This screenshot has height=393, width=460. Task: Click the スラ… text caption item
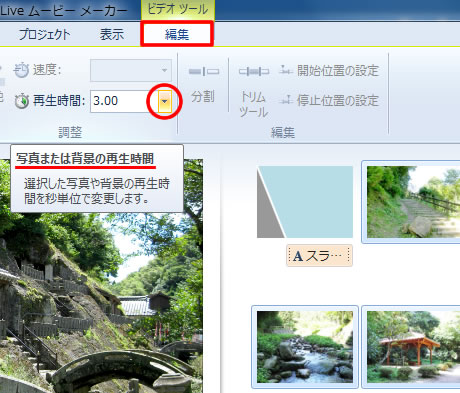click(319, 256)
